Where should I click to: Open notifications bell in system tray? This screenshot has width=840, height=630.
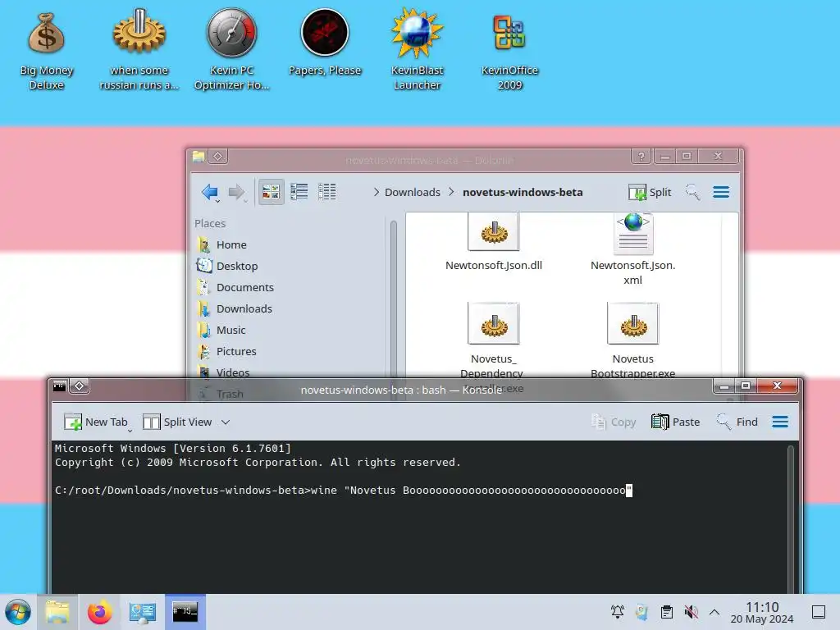coord(617,612)
